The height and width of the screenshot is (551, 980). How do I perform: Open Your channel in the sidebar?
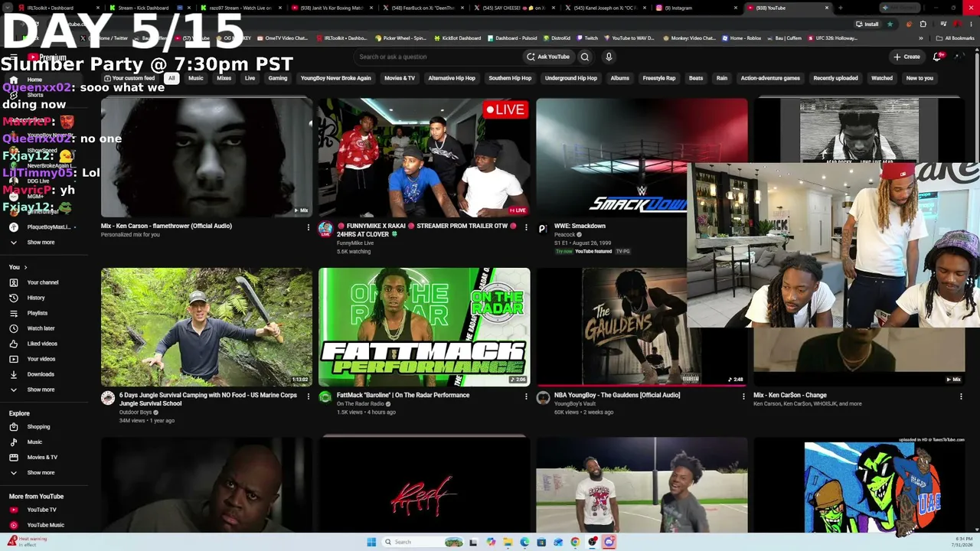[43, 282]
